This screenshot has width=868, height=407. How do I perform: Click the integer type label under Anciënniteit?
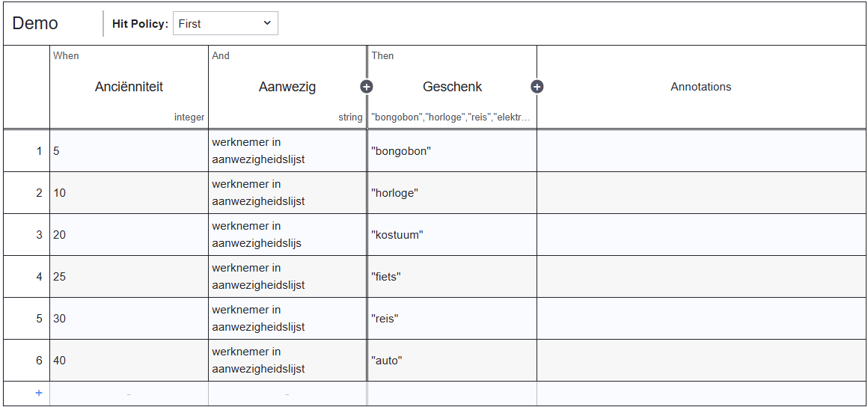(189, 117)
